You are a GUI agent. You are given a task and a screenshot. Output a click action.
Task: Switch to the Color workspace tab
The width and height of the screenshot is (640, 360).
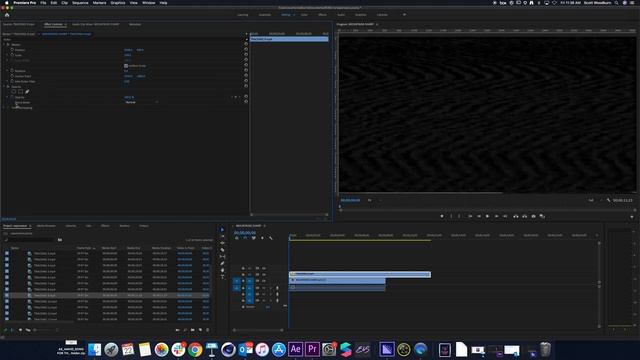click(x=304, y=15)
